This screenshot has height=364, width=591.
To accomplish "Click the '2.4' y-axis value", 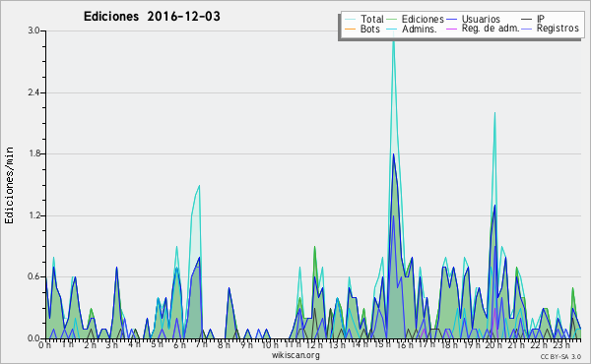I will 33,92.
